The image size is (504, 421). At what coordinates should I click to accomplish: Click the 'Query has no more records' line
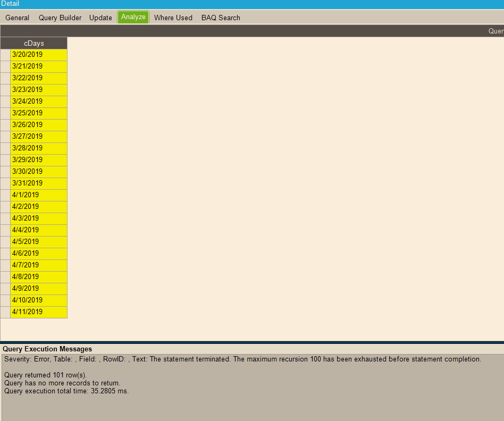click(62, 383)
